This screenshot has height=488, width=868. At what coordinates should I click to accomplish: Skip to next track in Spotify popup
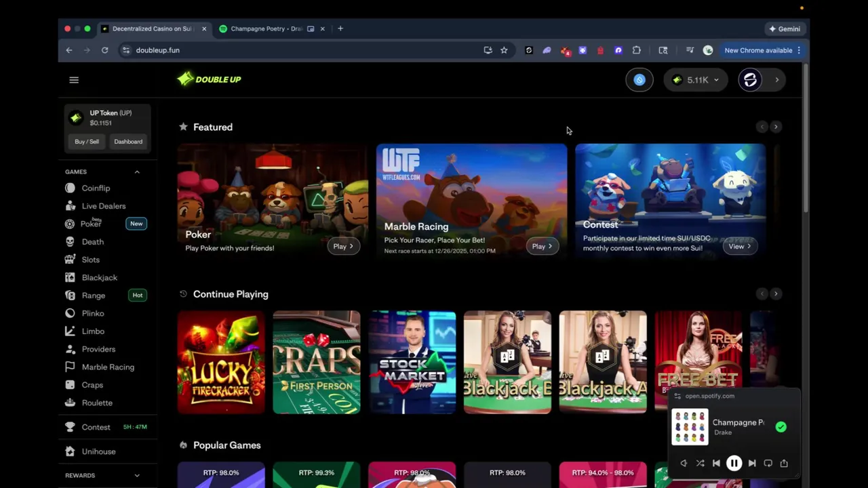(752, 463)
